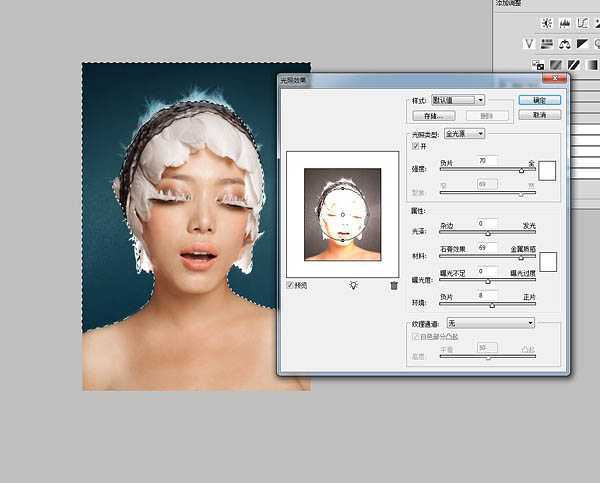The height and width of the screenshot is (483, 600).
Task: Click the light center handle in the preview
Action: coord(342,215)
